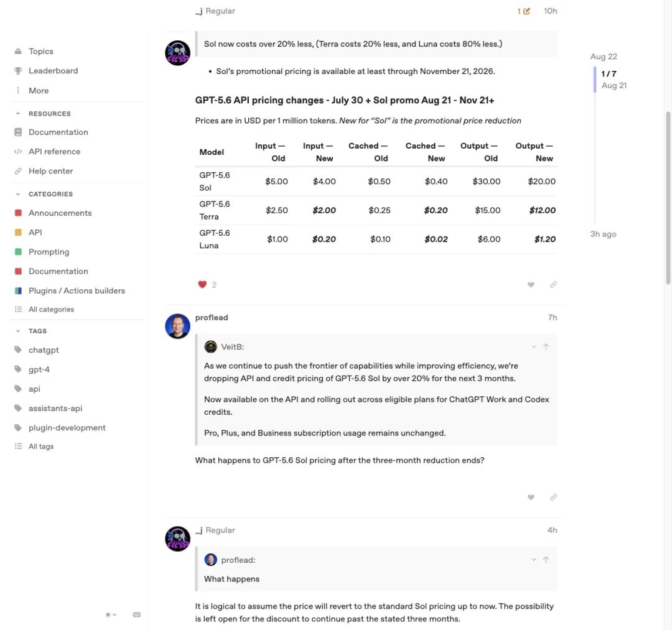Copy link of the pricing table post
The image size is (672, 630).
coord(553,285)
